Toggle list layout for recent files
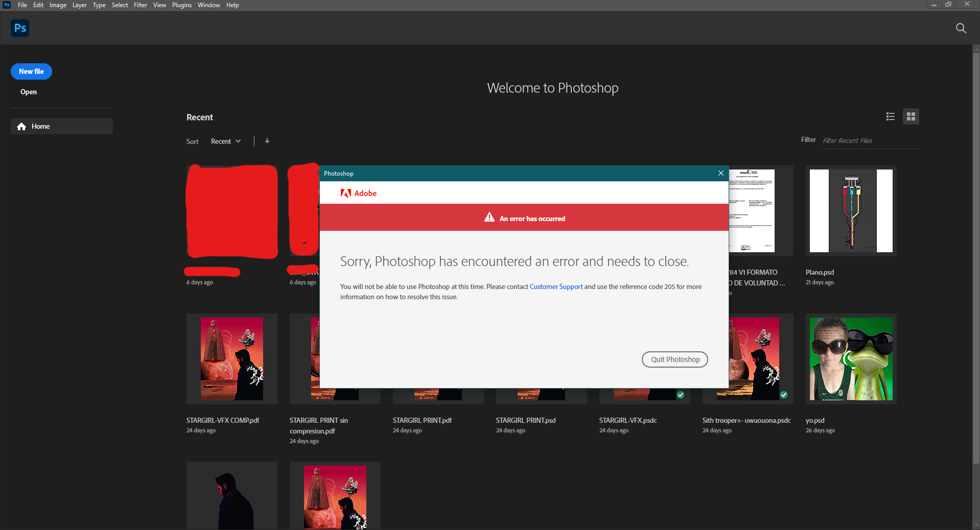Viewport: 980px width, 530px height. click(x=890, y=116)
